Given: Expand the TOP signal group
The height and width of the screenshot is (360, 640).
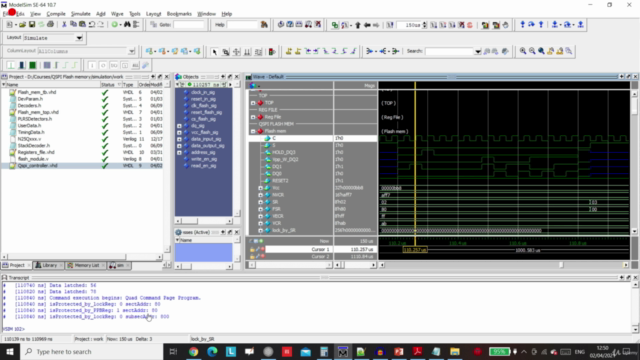Looking at the screenshot, I should click(253, 103).
